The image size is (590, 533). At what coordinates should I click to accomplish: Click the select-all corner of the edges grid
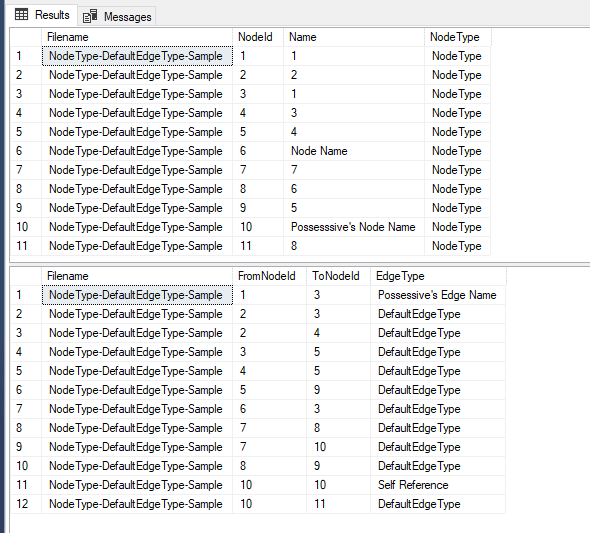click(x=26, y=276)
